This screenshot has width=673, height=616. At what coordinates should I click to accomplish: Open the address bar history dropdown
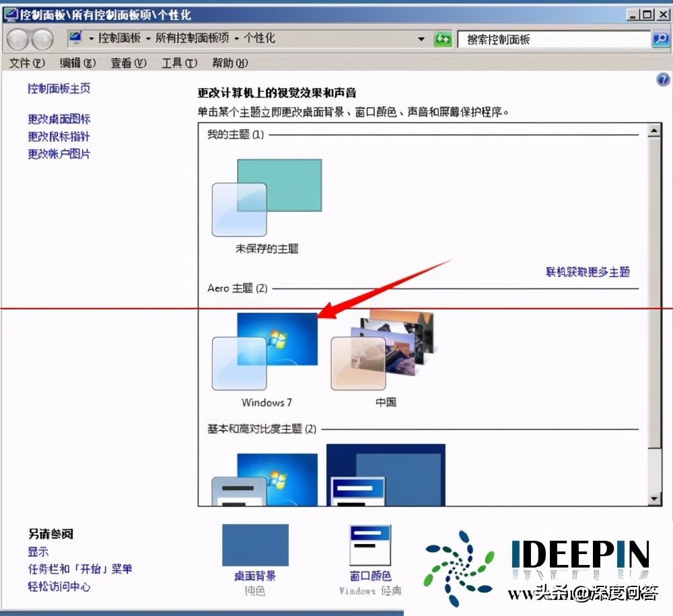(421, 39)
